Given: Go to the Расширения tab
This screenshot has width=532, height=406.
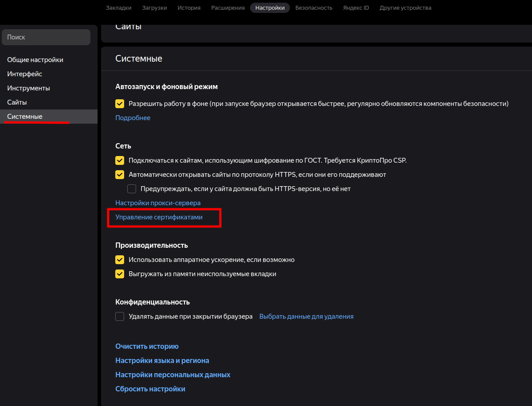Looking at the screenshot, I should (228, 8).
